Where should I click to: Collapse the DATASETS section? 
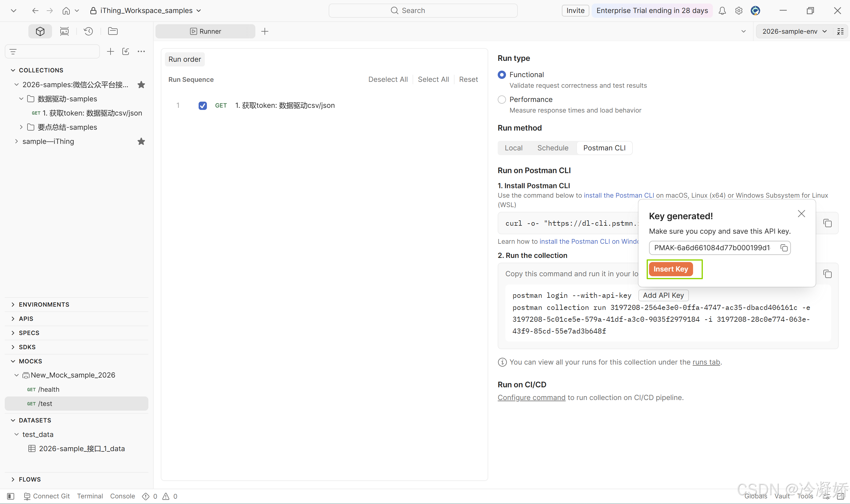[13, 420]
